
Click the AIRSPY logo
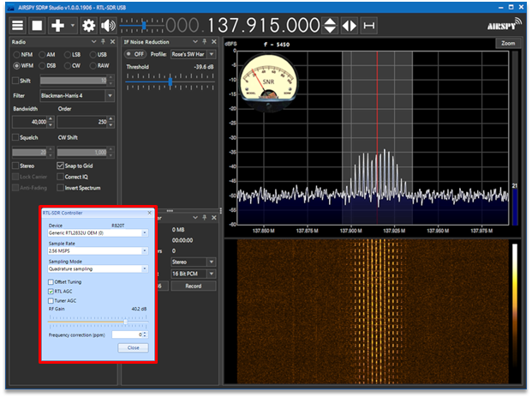(505, 25)
